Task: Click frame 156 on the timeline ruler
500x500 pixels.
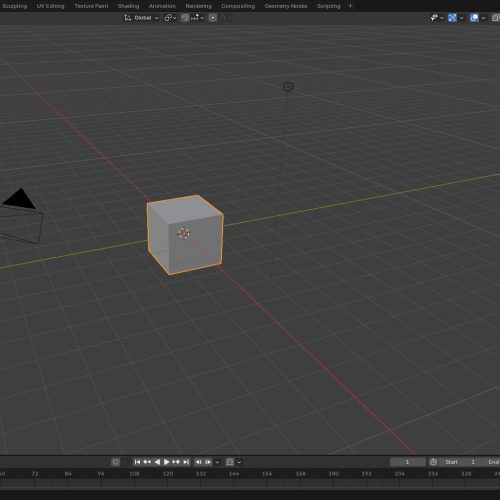Action: 267,474
